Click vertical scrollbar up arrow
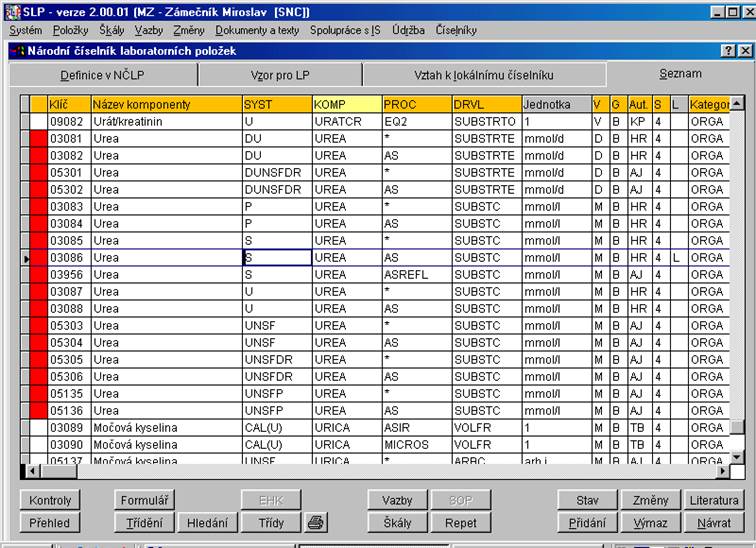The image size is (756, 548). 737,103
